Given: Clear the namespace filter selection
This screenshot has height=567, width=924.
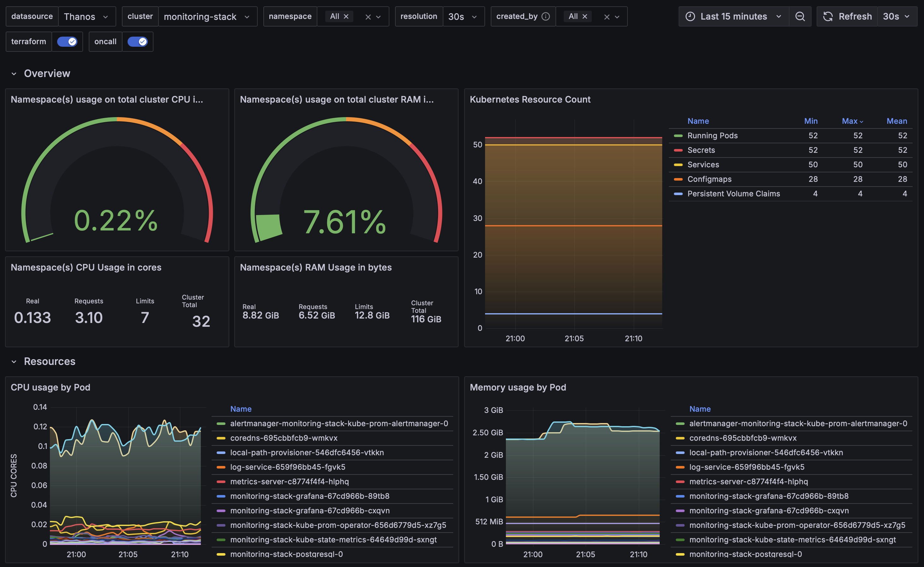Looking at the screenshot, I should point(368,17).
